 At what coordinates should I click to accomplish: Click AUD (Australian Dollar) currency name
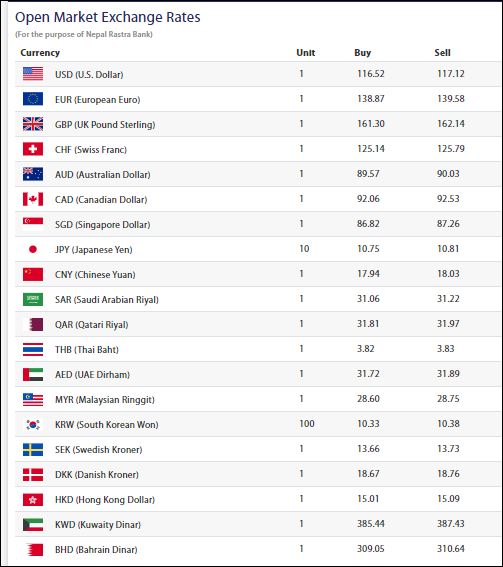pyautogui.click(x=103, y=175)
